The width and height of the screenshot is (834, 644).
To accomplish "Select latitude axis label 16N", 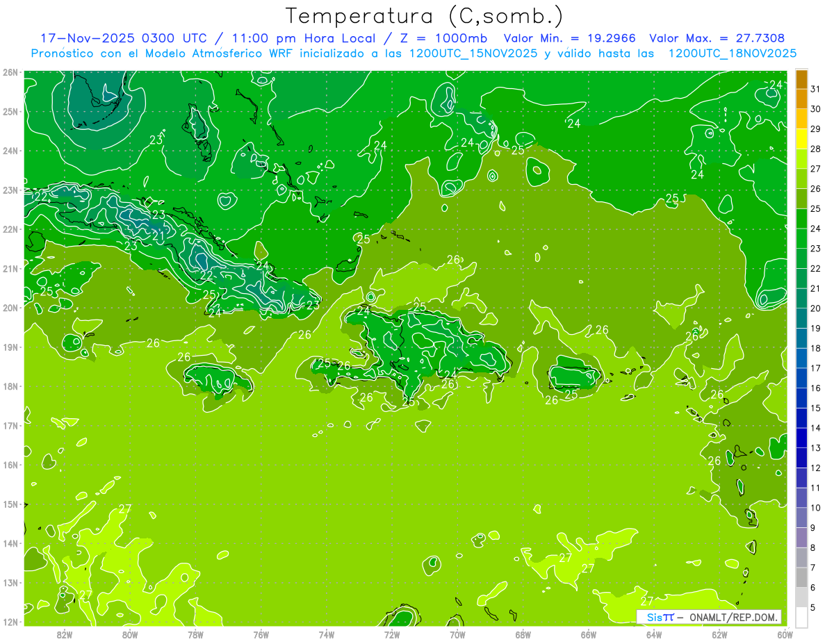I will [x=10, y=465].
